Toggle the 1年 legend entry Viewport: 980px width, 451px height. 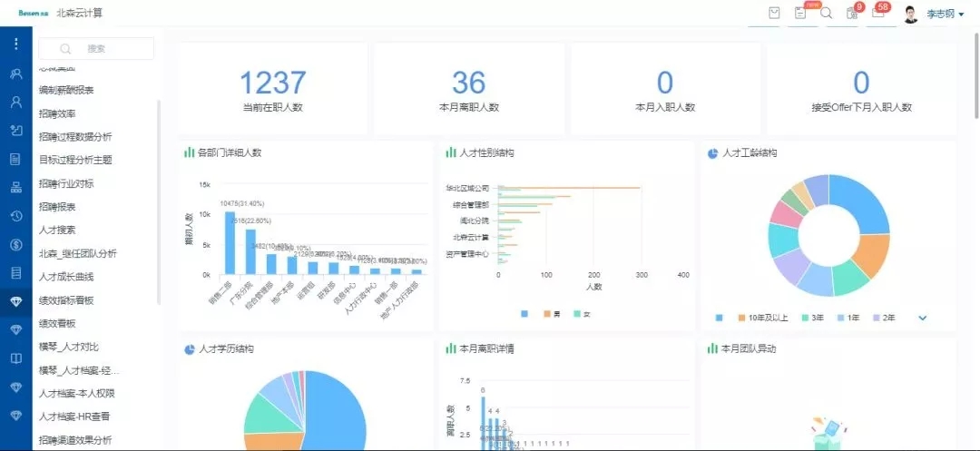coord(848,318)
